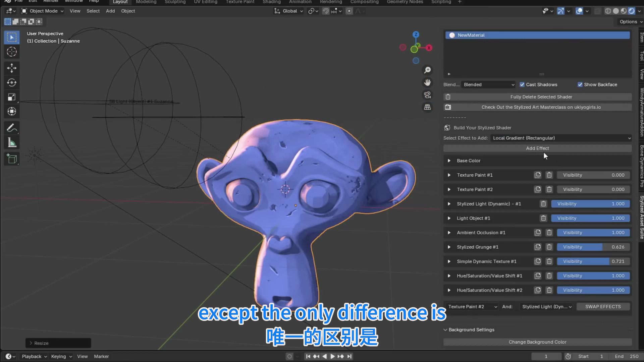644x362 pixels.
Task: Click the Add Cube tool
Action: 12,159
